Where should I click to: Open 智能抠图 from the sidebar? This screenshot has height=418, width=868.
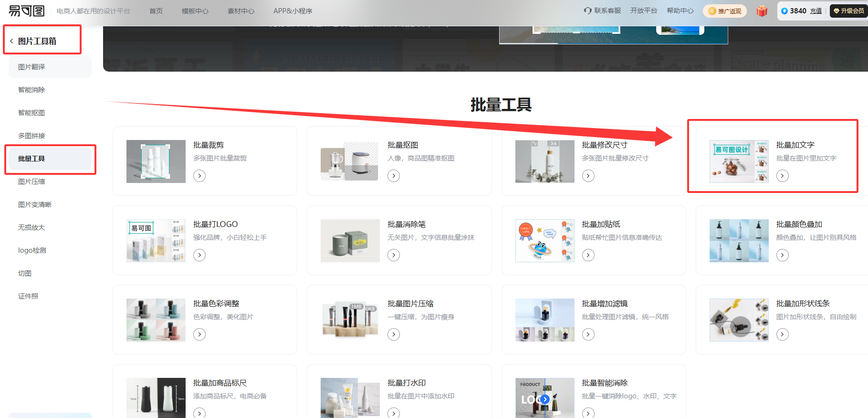pyautogui.click(x=31, y=113)
